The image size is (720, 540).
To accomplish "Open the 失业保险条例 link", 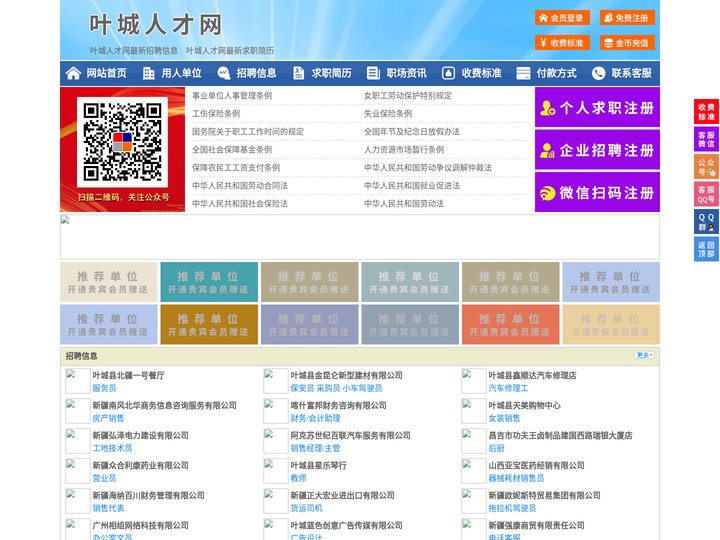I will point(388,113).
